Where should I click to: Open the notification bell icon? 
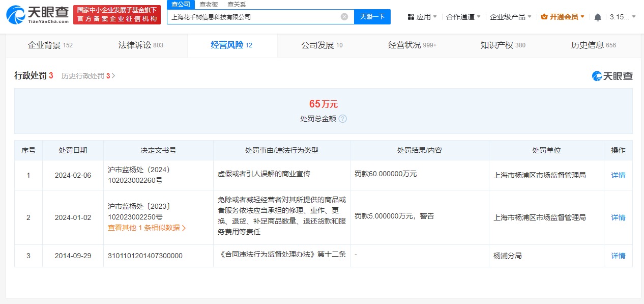tap(598, 17)
